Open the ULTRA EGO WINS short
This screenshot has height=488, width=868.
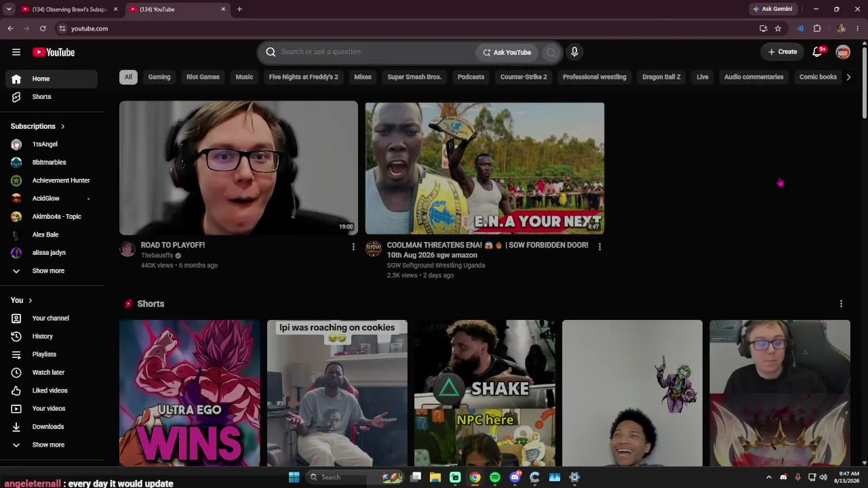coord(189,393)
